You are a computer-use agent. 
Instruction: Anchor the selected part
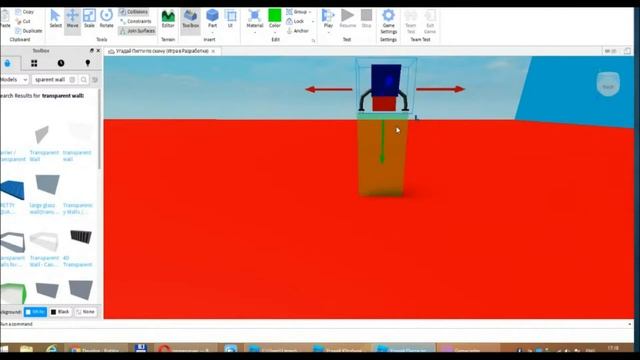tap(297, 31)
